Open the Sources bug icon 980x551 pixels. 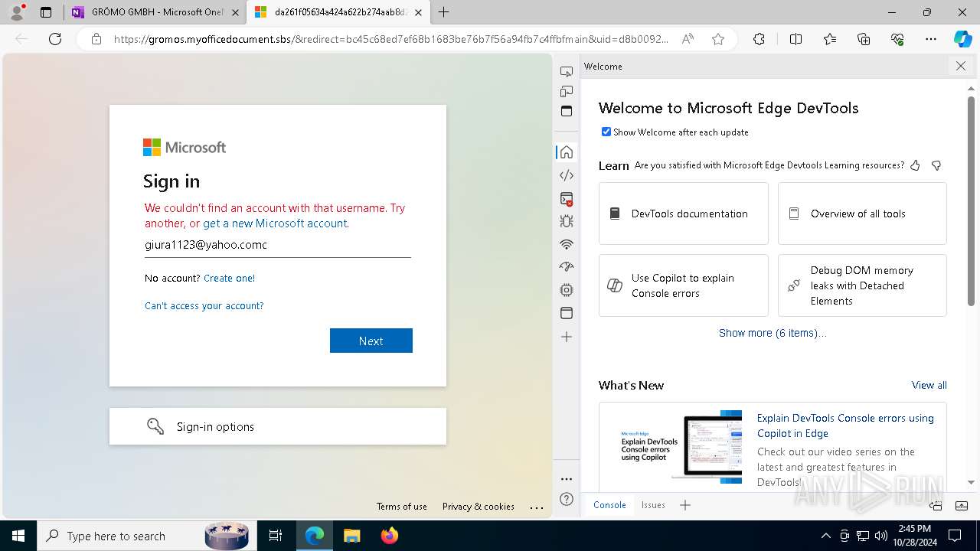pyautogui.click(x=567, y=222)
